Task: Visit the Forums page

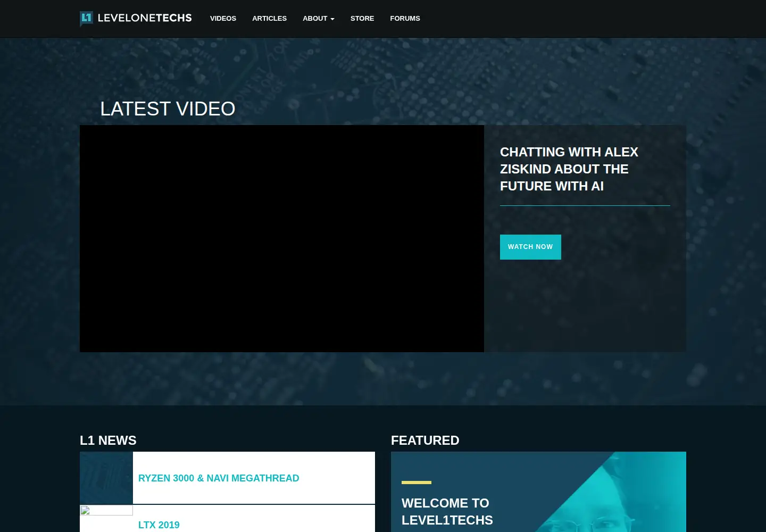Action: tap(405, 19)
